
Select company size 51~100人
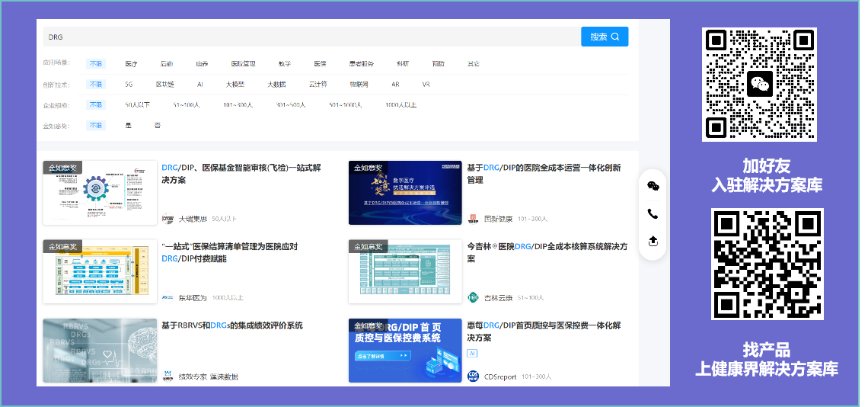[187, 105]
